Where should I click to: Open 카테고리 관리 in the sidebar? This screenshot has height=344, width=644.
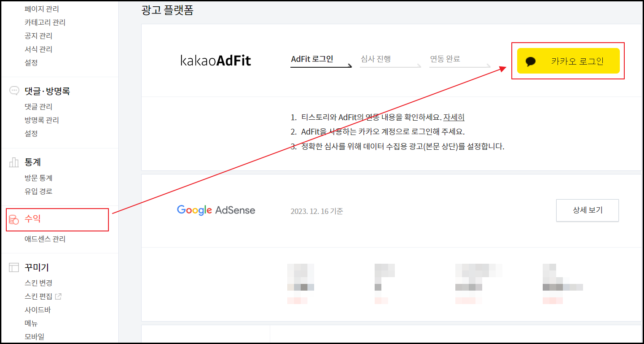click(45, 22)
